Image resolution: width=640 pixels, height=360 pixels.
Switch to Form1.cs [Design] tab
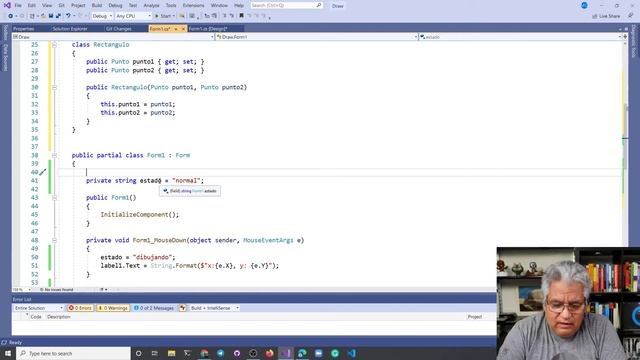point(208,29)
